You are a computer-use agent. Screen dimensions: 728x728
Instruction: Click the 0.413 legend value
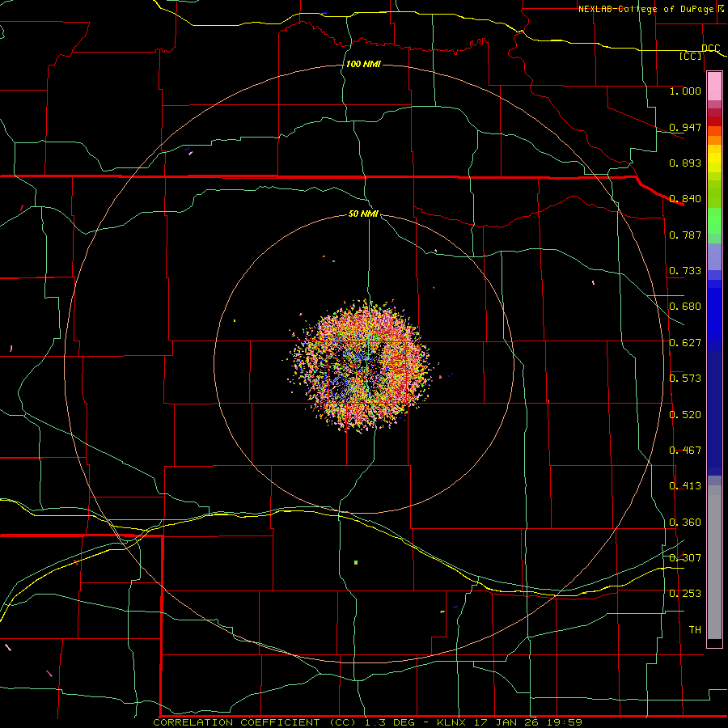point(685,486)
